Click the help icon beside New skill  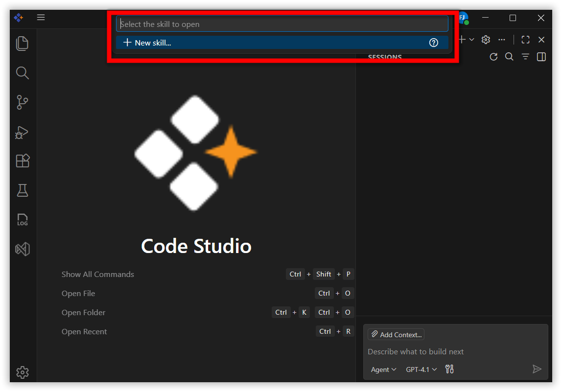click(x=433, y=43)
